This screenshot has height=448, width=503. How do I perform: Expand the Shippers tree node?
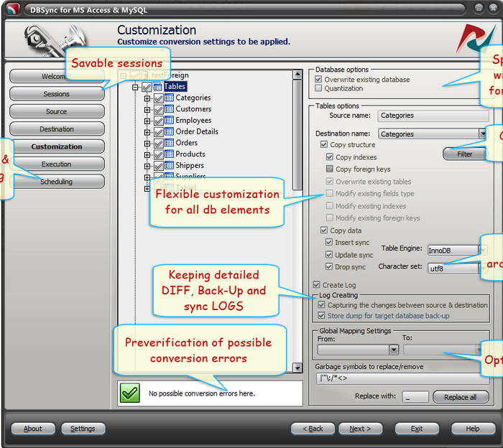147,166
